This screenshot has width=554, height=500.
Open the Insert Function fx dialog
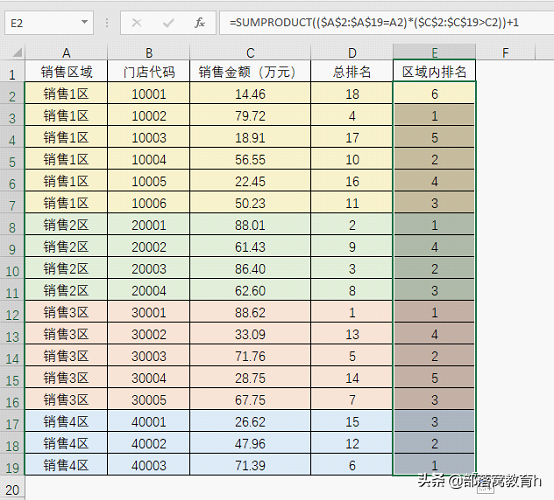point(199,23)
